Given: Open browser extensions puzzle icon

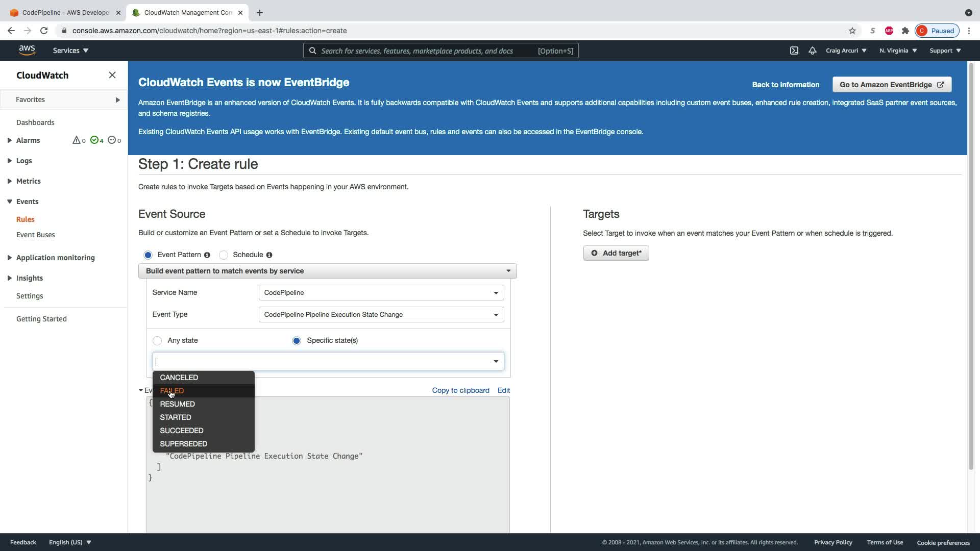Looking at the screenshot, I should tap(905, 31).
